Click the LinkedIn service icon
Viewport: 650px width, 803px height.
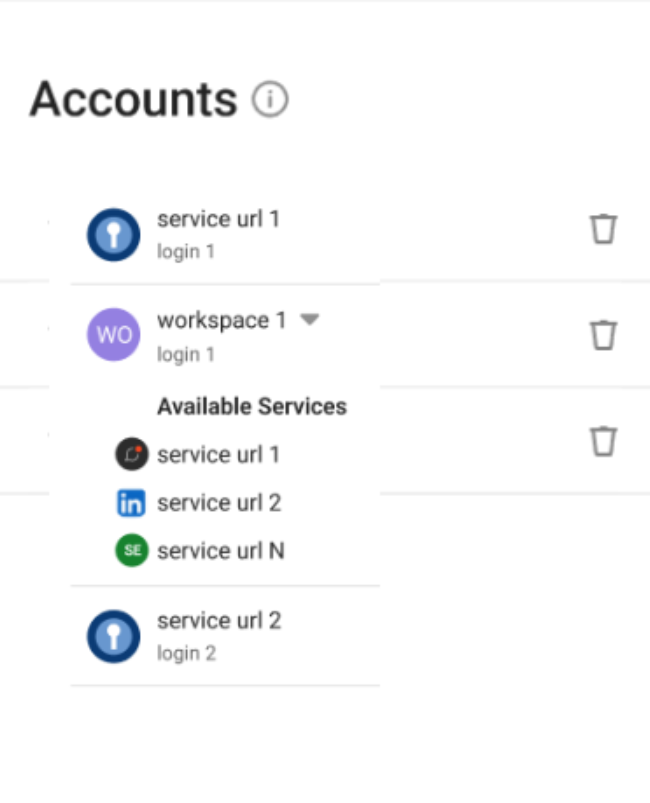point(131,503)
